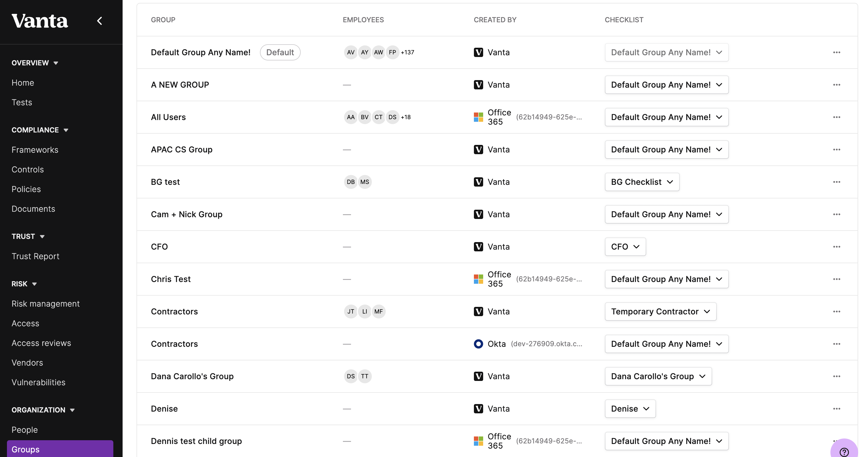Collapse the sidebar with the back chevron
The width and height of the screenshot is (868, 457).
pos(99,21)
